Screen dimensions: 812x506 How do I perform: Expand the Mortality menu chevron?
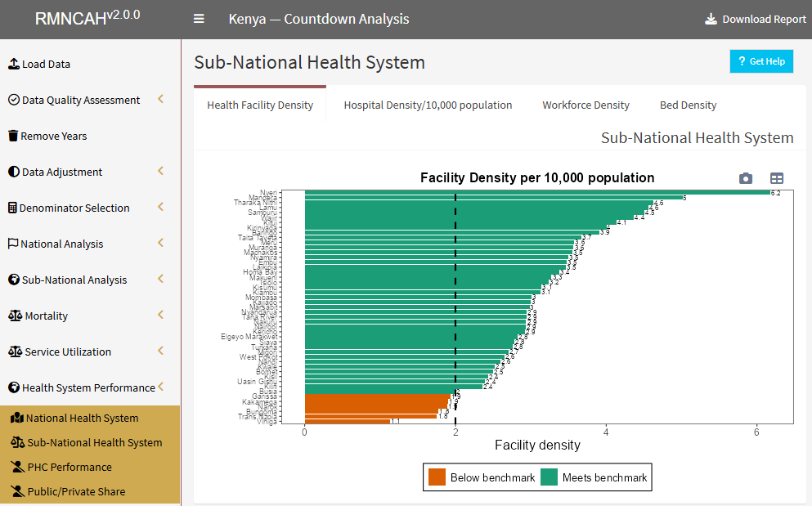pyautogui.click(x=160, y=315)
